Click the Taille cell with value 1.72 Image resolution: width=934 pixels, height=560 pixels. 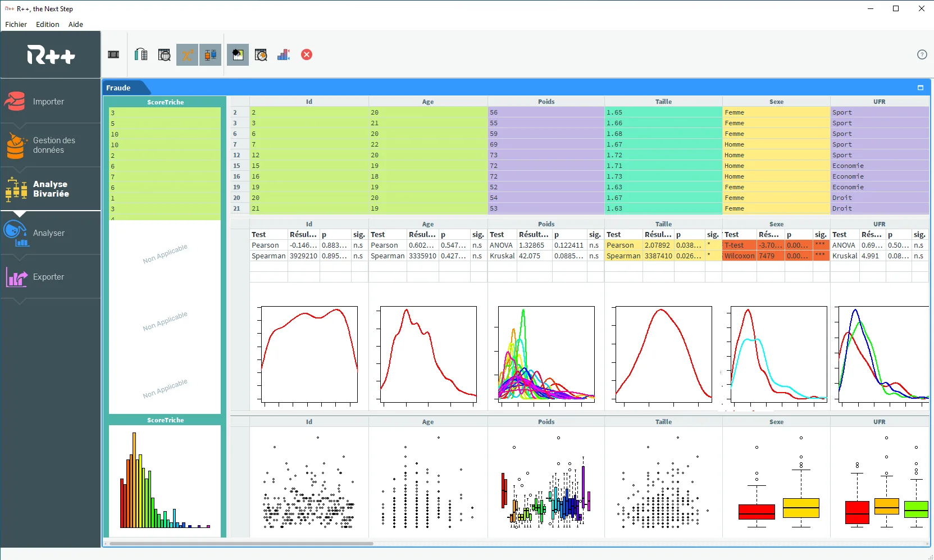coord(663,155)
